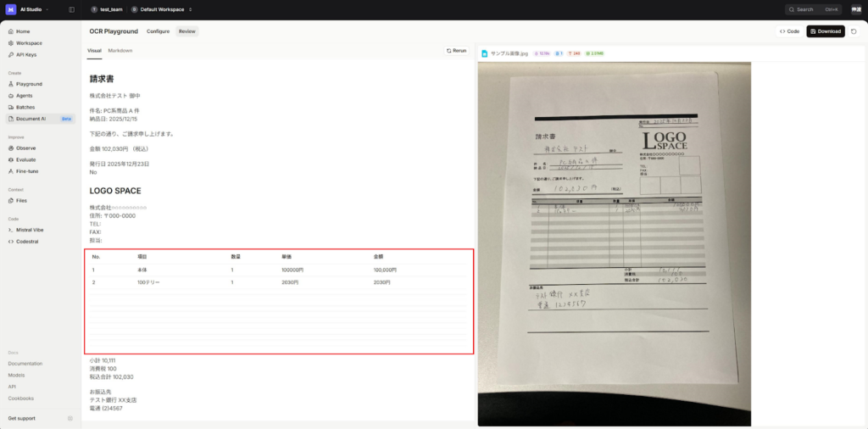Open Files under Context

tap(21, 201)
